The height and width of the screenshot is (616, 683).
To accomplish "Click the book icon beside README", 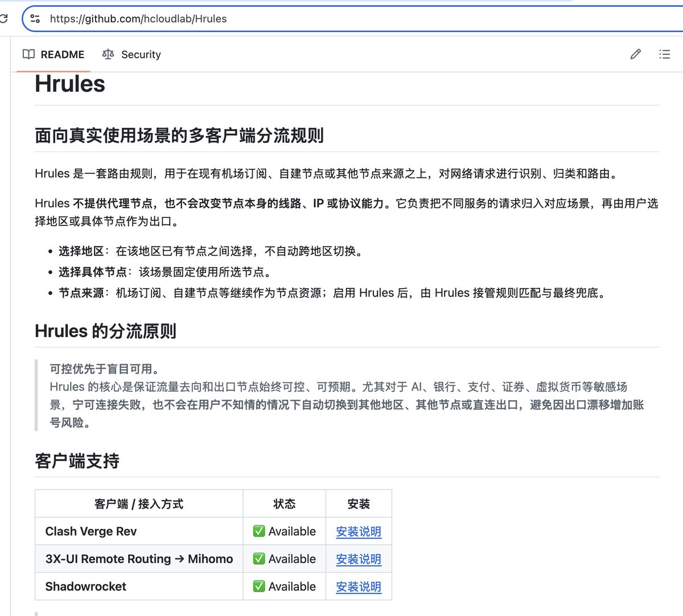I will [x=28, y=55].
